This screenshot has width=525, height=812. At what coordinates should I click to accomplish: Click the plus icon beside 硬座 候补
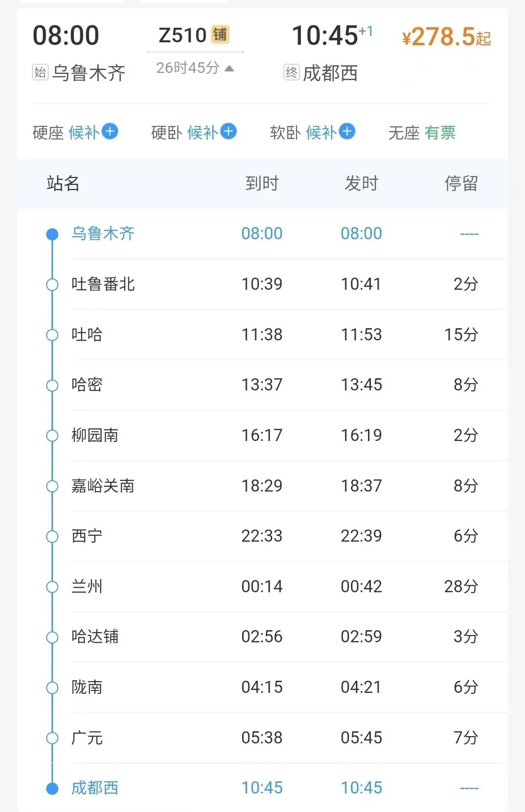(x=110, y=131)
